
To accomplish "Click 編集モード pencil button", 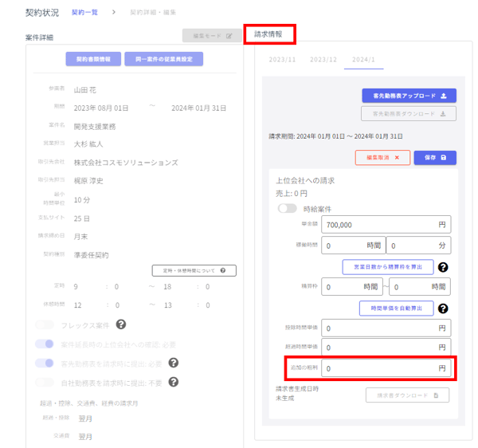I will pos(210,36).
